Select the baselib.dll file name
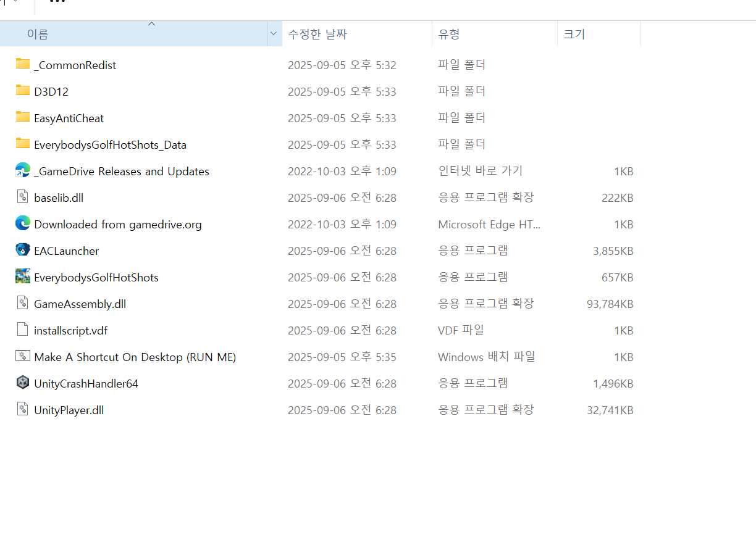Screen dimensions: 756x540 coord(59,197)
